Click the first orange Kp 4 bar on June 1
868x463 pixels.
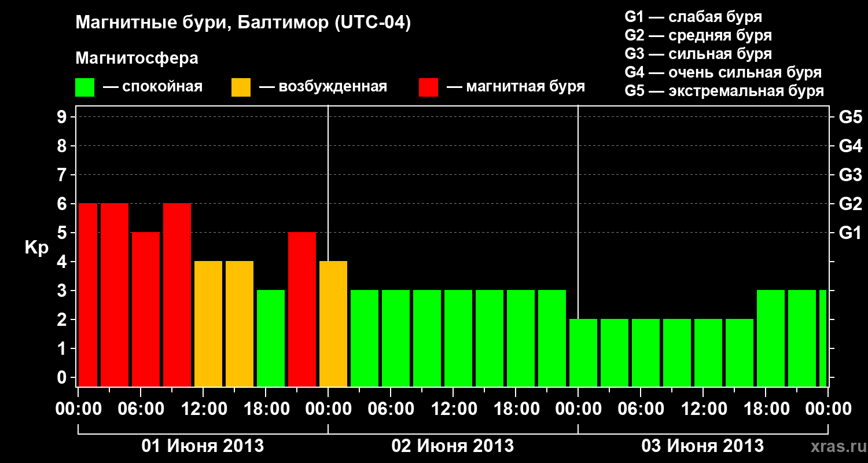click(208, 324)
